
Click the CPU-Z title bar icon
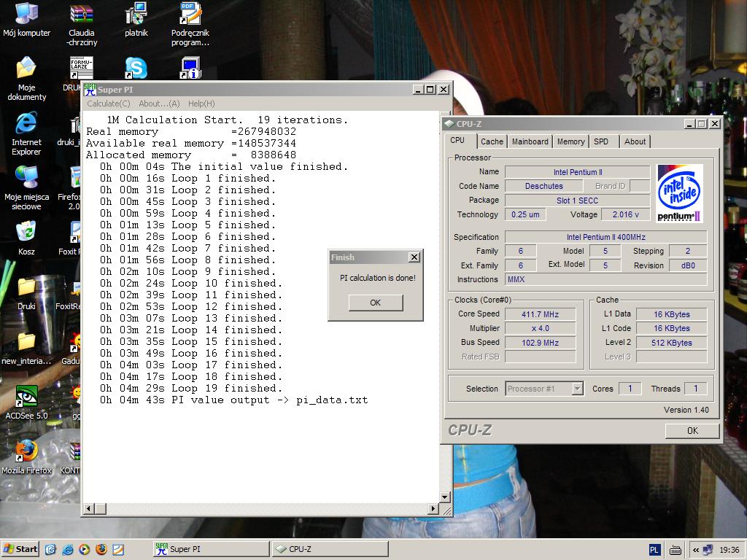[x=449, y=124]
